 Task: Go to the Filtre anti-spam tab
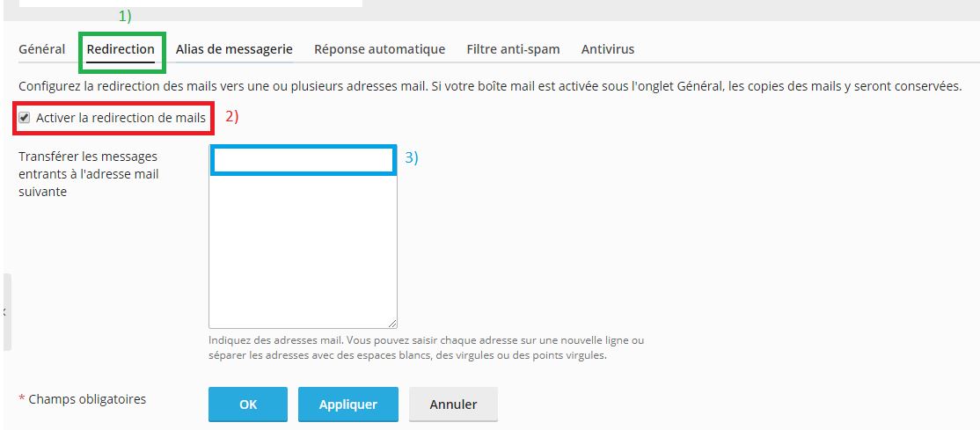(x=513, y=49)
